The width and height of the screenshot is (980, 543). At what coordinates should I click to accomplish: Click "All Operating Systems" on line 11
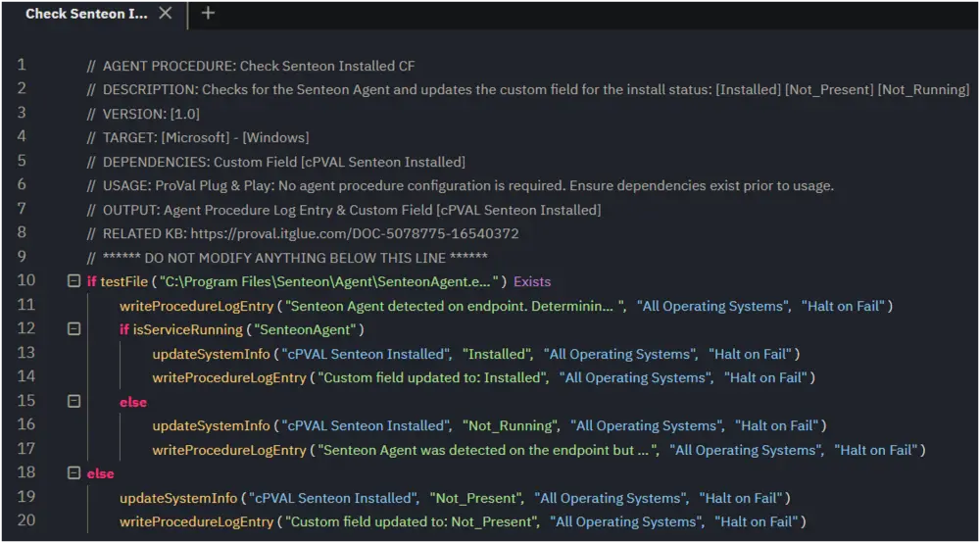point(713,306)
